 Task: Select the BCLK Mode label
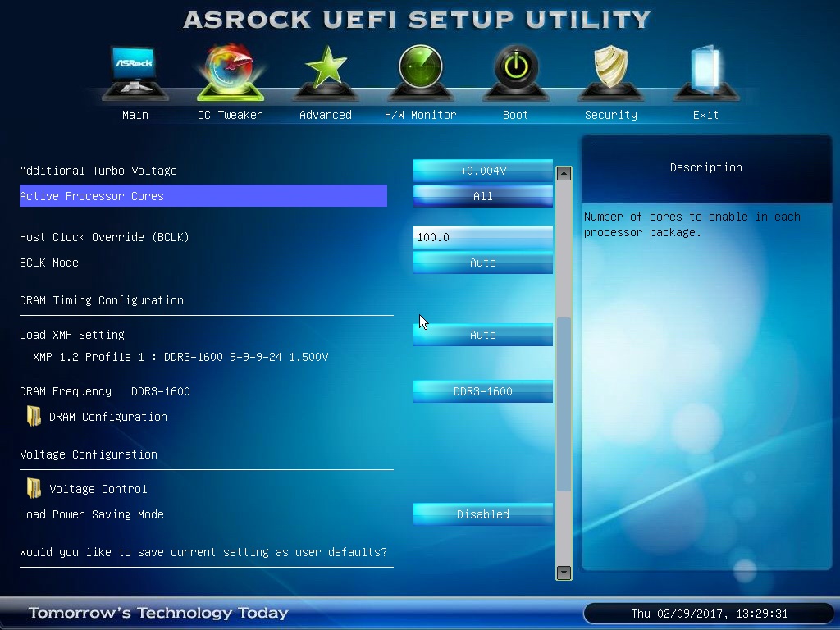48,262
